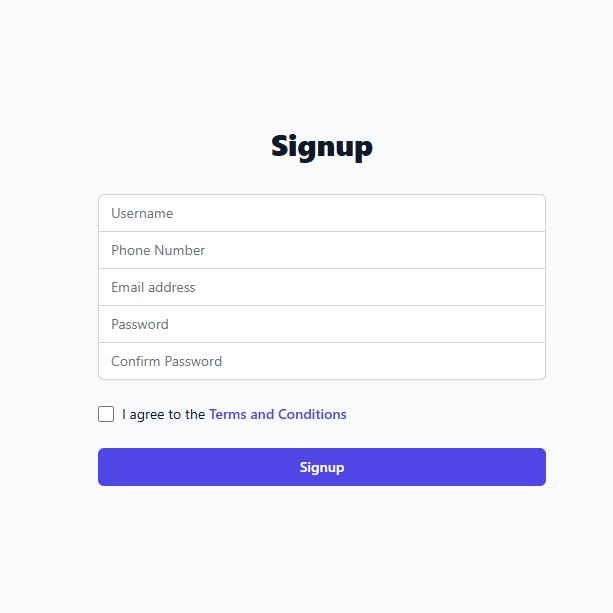Click into the Password field
Image resolution: width=613 pixels, height=613 pixels.
coord(321,324)
